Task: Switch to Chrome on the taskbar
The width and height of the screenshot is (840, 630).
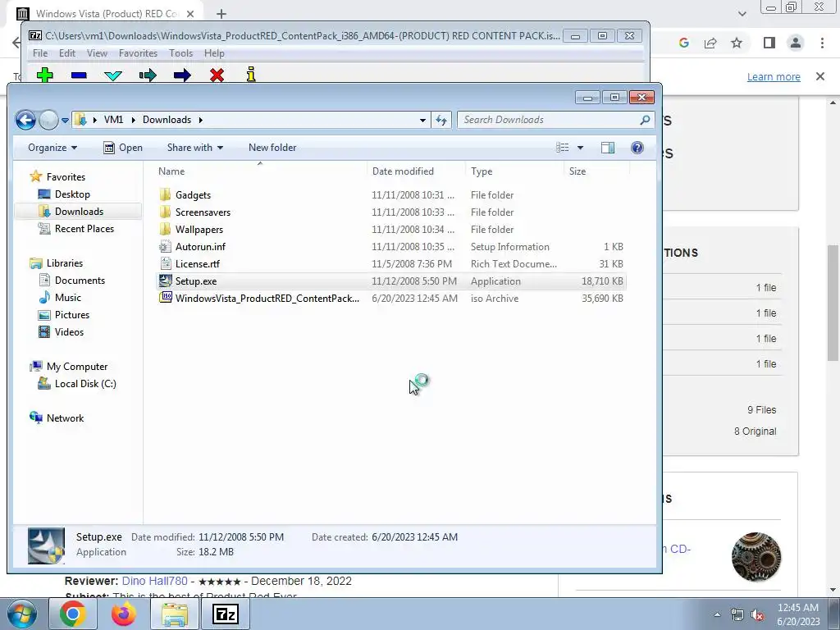Action: tap(72, 614)
